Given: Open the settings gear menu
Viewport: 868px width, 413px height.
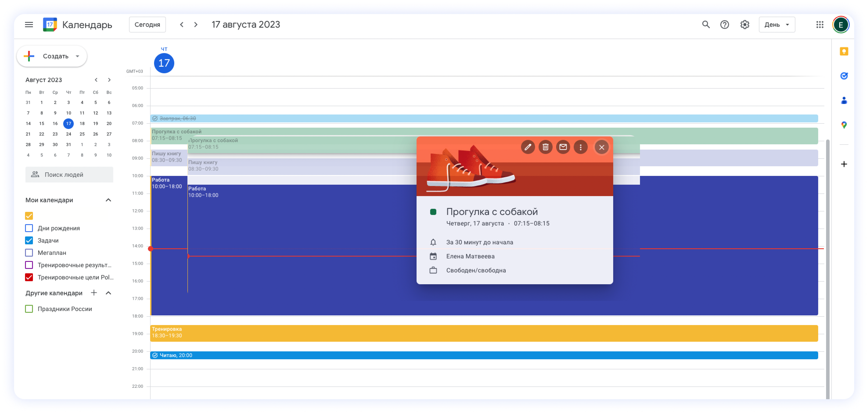Looking at the screenshot, I should point(745,25).
